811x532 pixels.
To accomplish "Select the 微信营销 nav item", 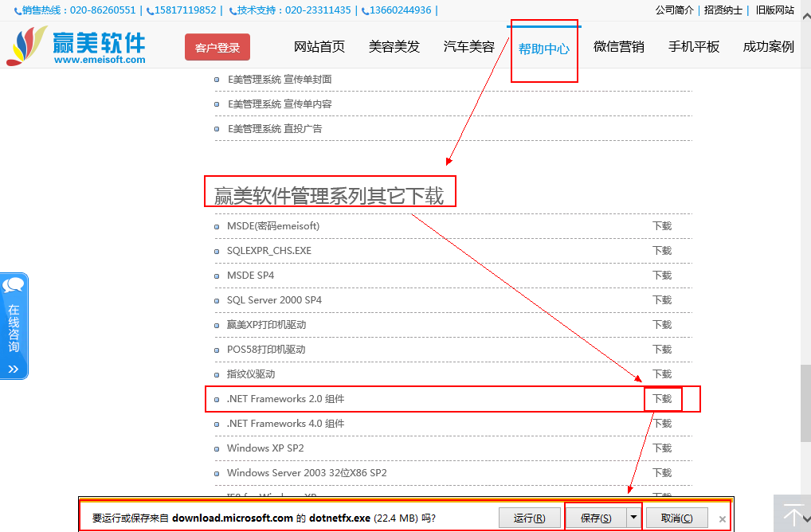I will (x=619, y=47).
